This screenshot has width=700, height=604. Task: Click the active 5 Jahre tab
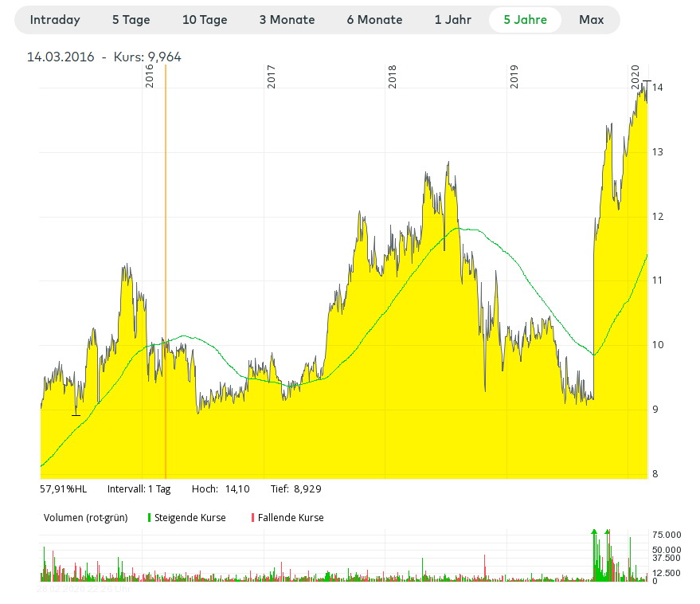tap(525, 20)
